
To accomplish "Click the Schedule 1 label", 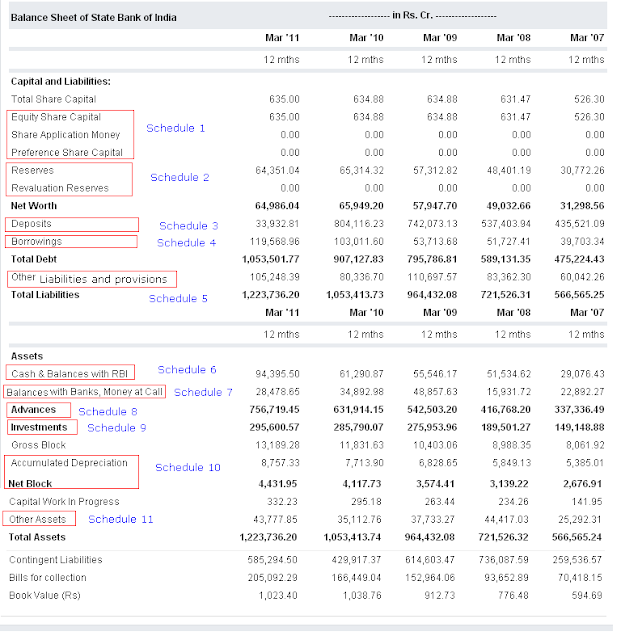I will click(176, 128).
